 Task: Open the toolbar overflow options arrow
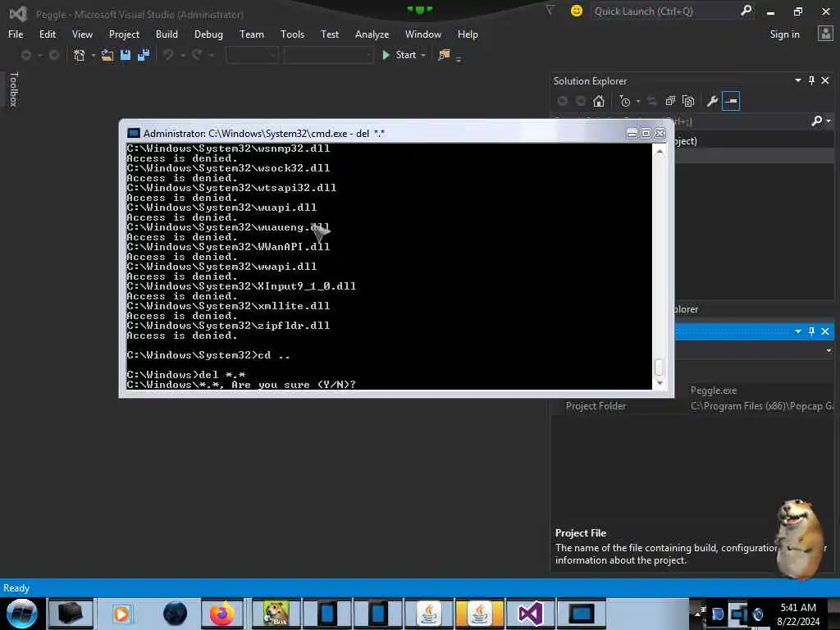click(459, 59)
